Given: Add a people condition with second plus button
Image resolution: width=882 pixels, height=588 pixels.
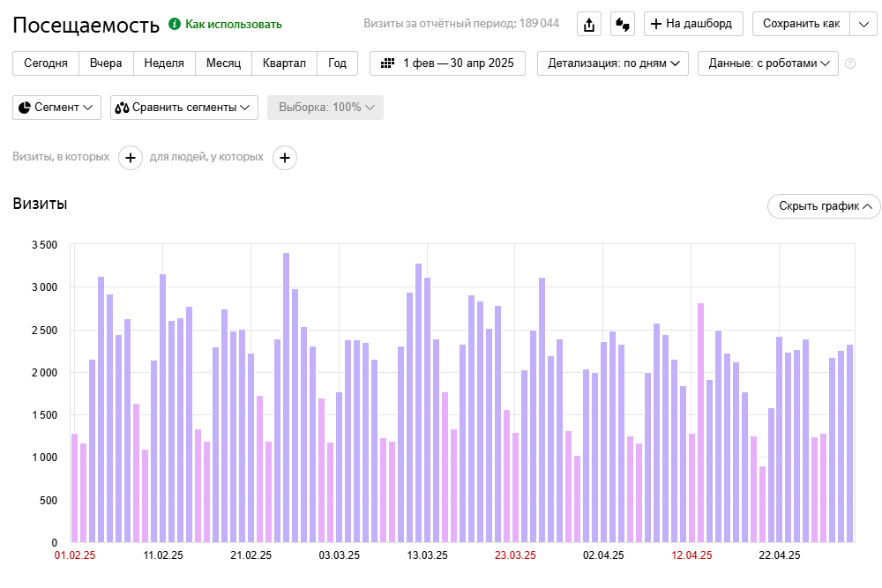Looking at the screenshot, I should pyautogui.click(x=285, y=158).
